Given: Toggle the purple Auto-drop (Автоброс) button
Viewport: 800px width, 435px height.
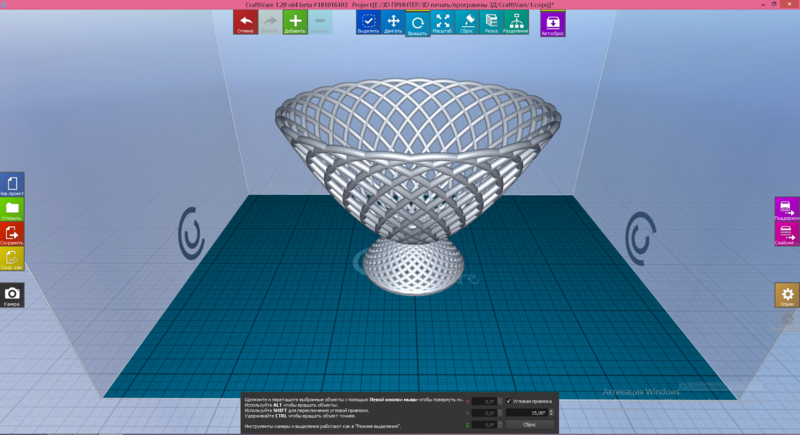Looking at the screenshot, I should [x=552, y=23].
